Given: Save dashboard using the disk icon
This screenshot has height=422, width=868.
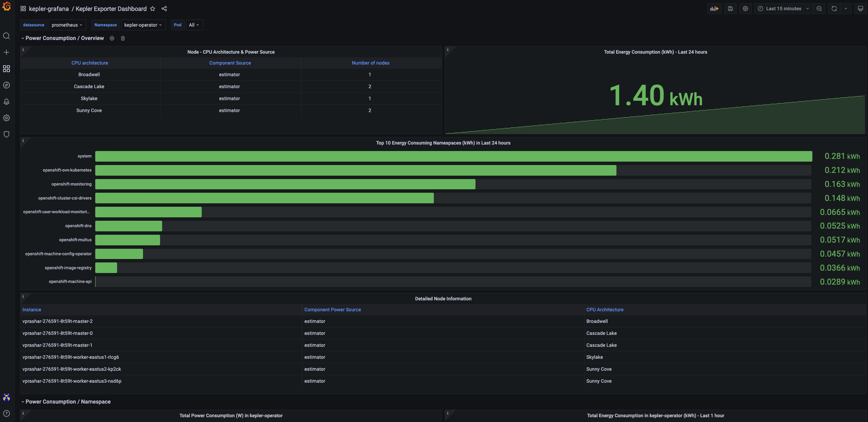Looking at the screenshot, I should coord(730,9).
